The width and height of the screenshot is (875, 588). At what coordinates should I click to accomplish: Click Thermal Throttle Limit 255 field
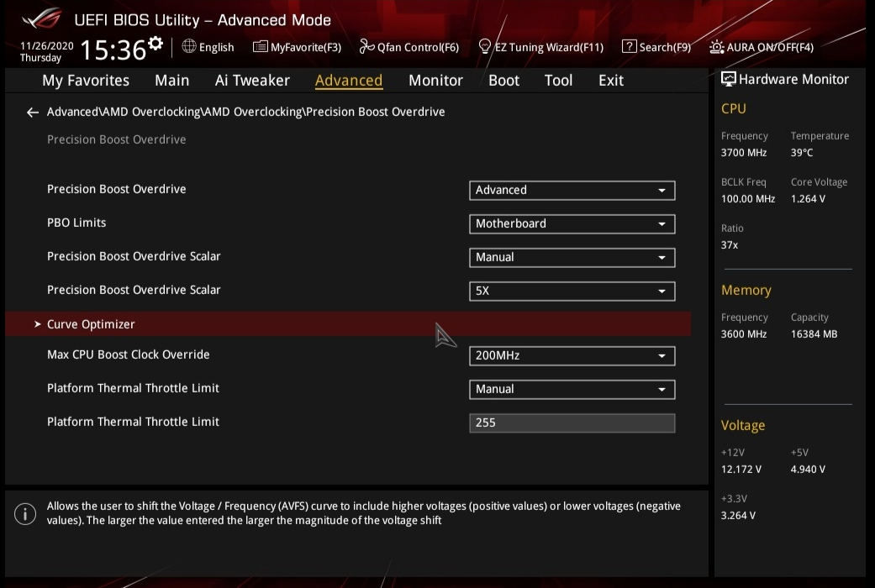572,423
